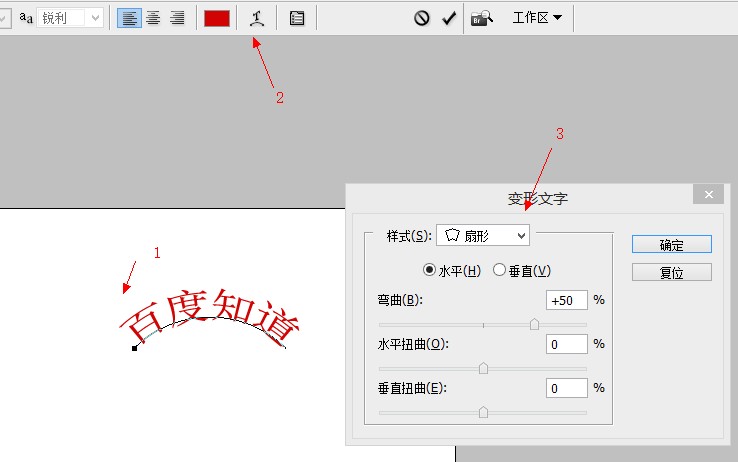738x462 pixels.
Task: Click the 垂直扭曲 value field
Action: click(567, 388)
